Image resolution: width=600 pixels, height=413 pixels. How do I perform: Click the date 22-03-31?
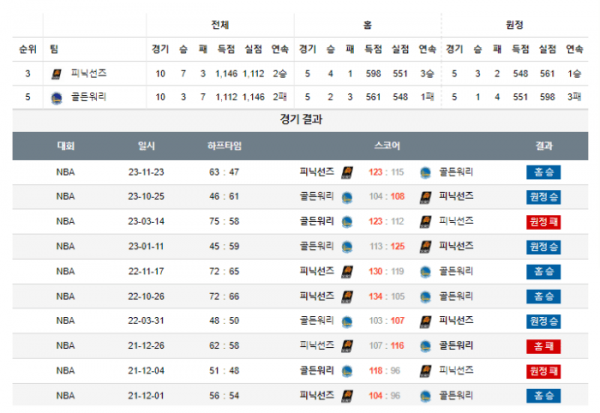(146, 321)
